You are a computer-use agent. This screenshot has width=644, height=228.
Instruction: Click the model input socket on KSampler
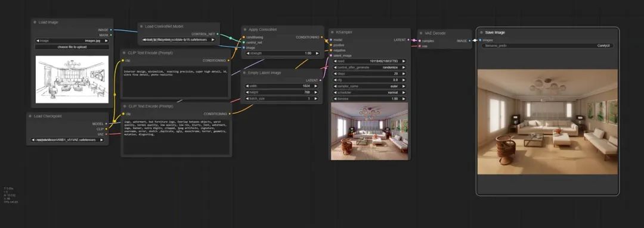pyautogui.click(x=330, y=40)
